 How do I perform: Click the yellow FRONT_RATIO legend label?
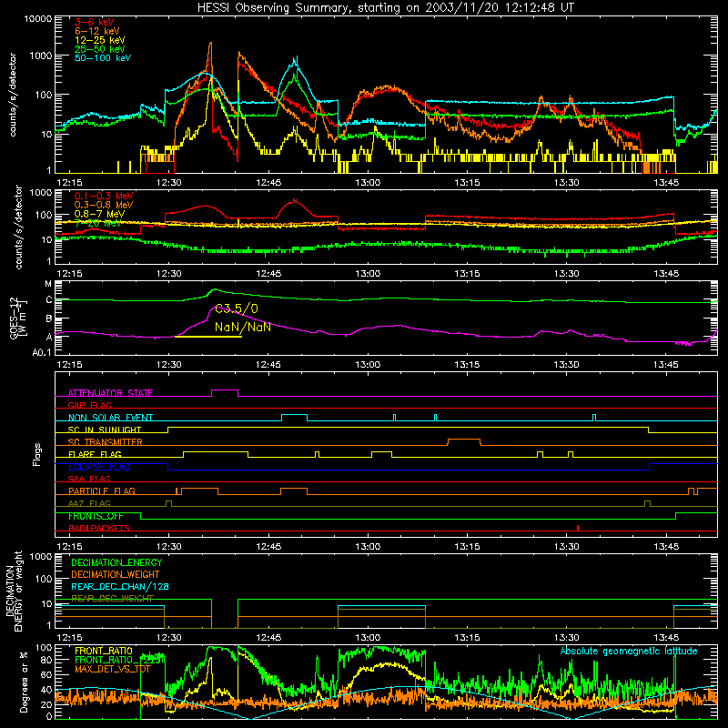point(104,651)
